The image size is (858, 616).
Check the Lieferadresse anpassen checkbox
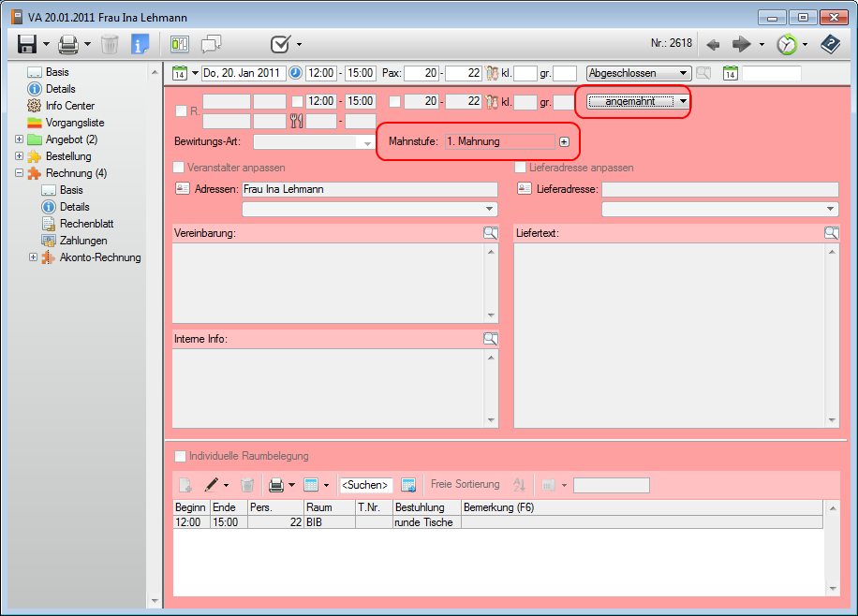(x=521, y=168)
